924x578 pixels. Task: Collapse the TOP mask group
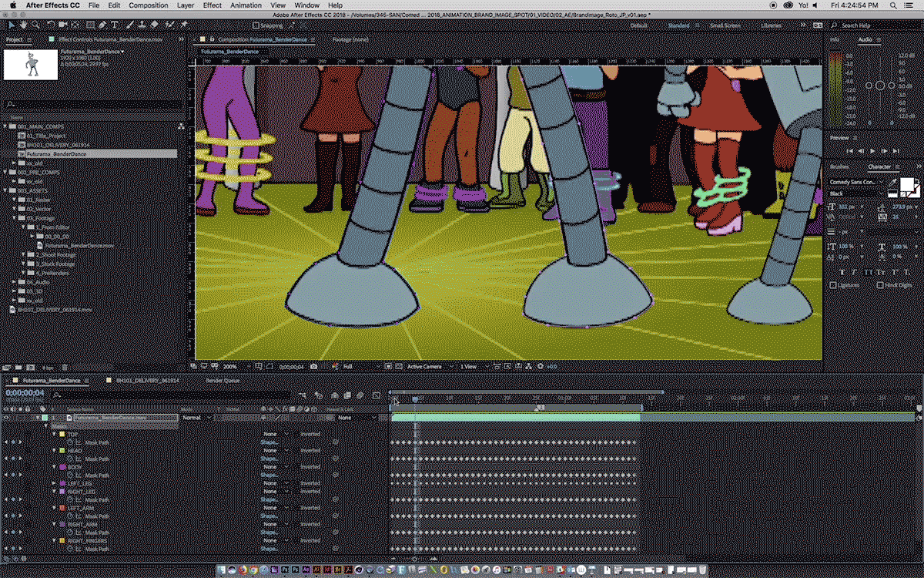[x=54, y=434]
